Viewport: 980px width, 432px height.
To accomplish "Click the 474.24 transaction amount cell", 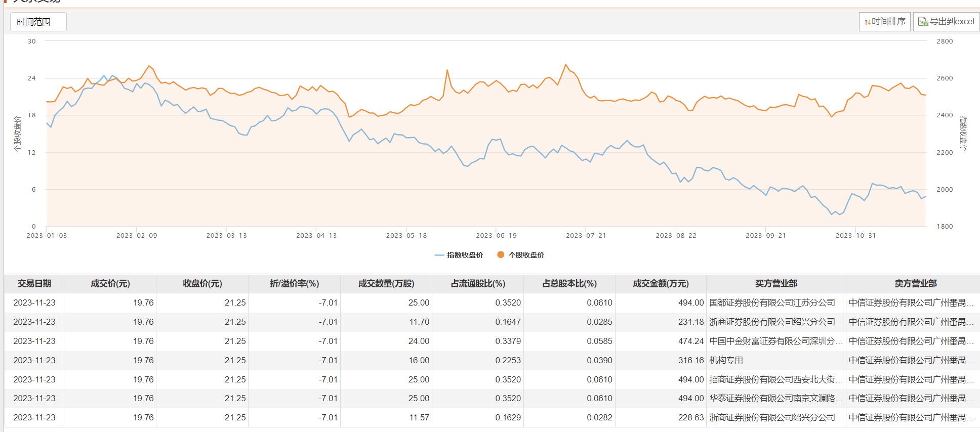I will [x=691, y=341].
